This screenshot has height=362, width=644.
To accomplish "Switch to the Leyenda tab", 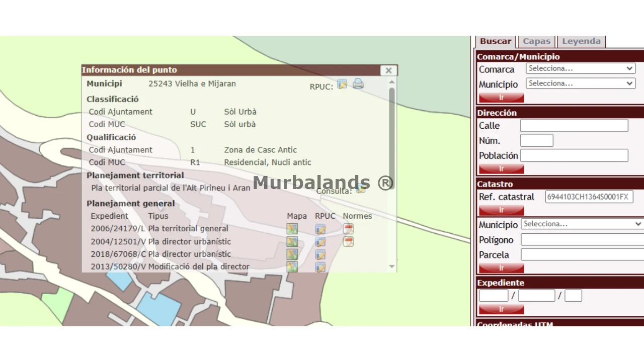I will (x=581, y=41).
